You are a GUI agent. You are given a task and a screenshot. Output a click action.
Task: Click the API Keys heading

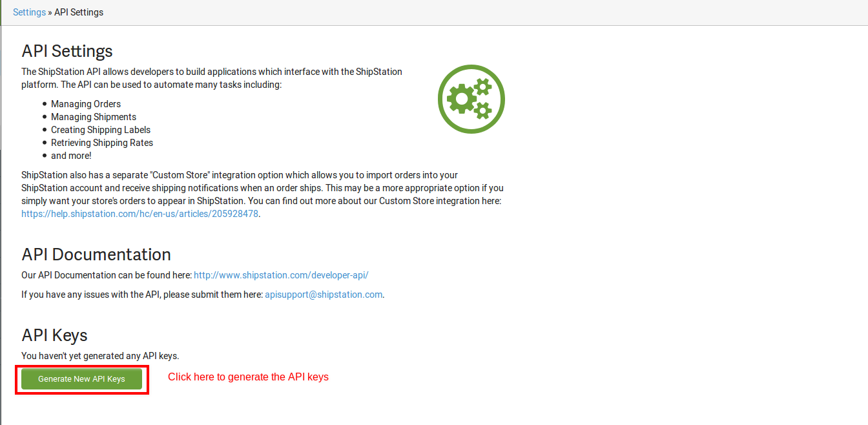54,335
